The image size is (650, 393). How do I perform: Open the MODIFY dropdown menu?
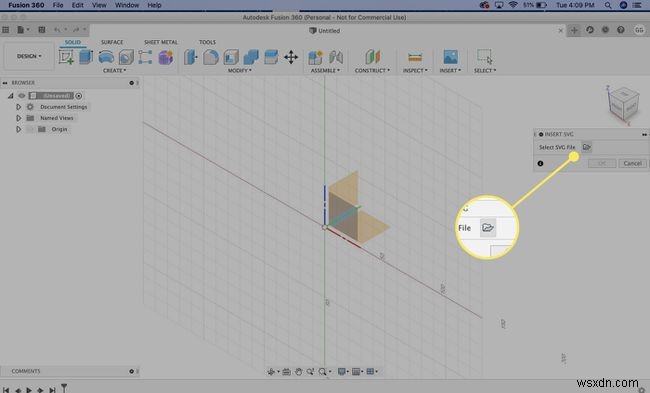click(240, 70)
